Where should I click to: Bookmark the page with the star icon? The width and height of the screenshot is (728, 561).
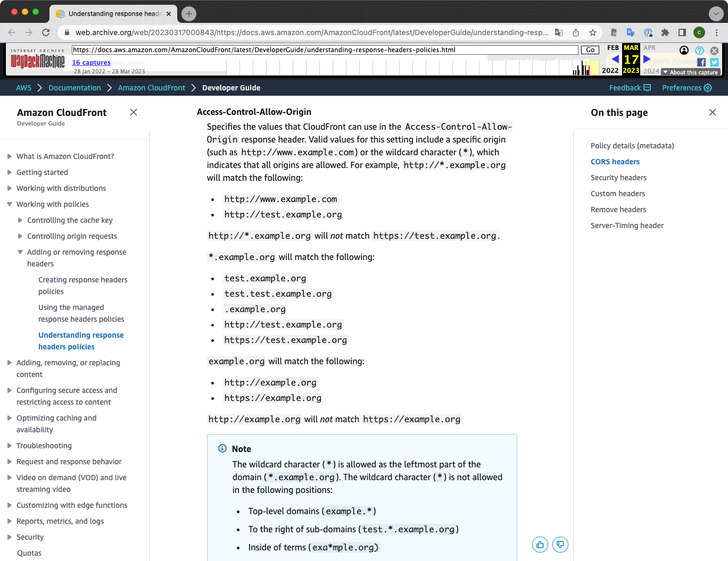(592, 32)
